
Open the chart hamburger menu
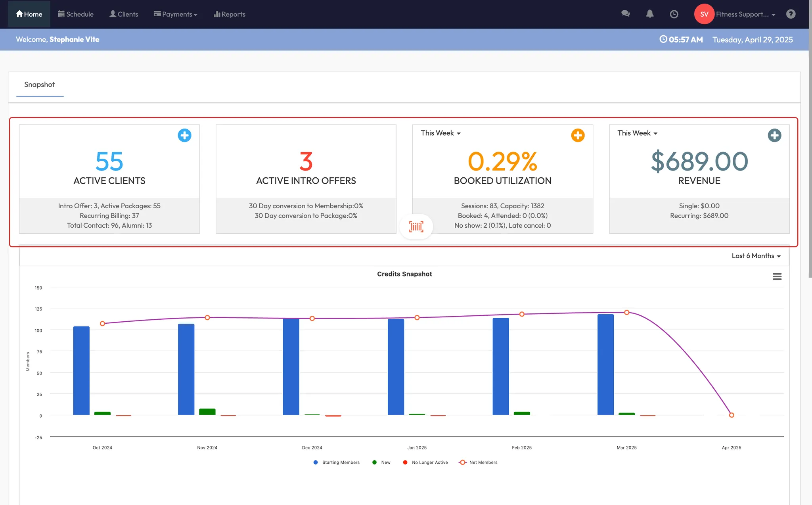pyautogui.click(x=777, y=277)
